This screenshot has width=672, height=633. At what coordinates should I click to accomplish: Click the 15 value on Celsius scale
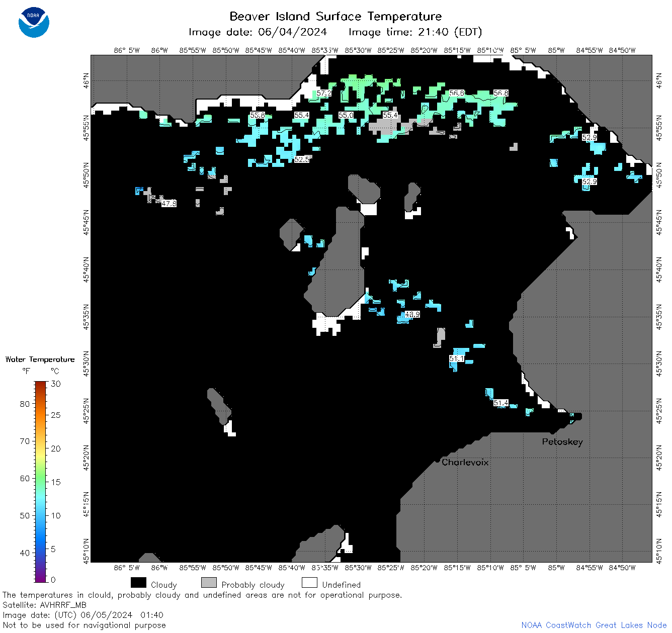click(x=56, y=482)
